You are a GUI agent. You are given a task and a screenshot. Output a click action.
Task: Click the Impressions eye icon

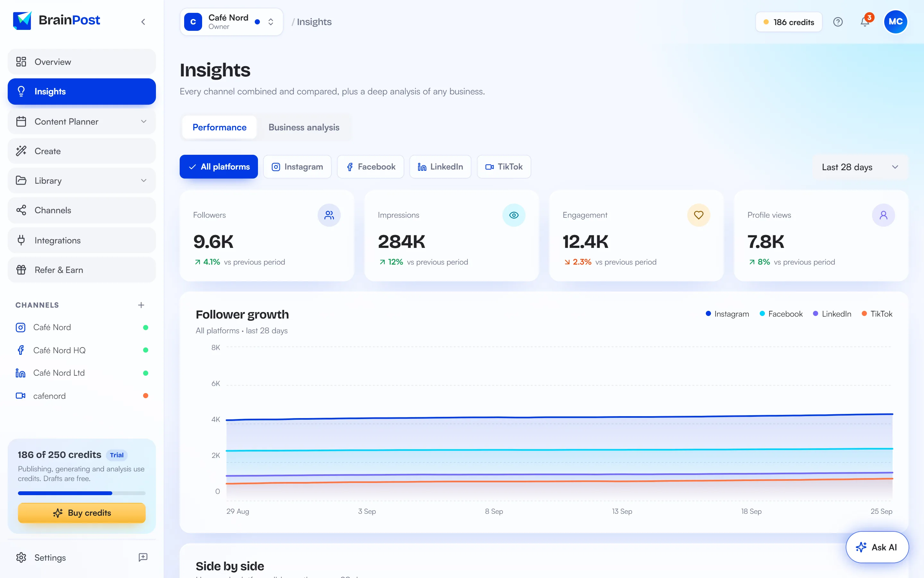[x=514, y=215]
